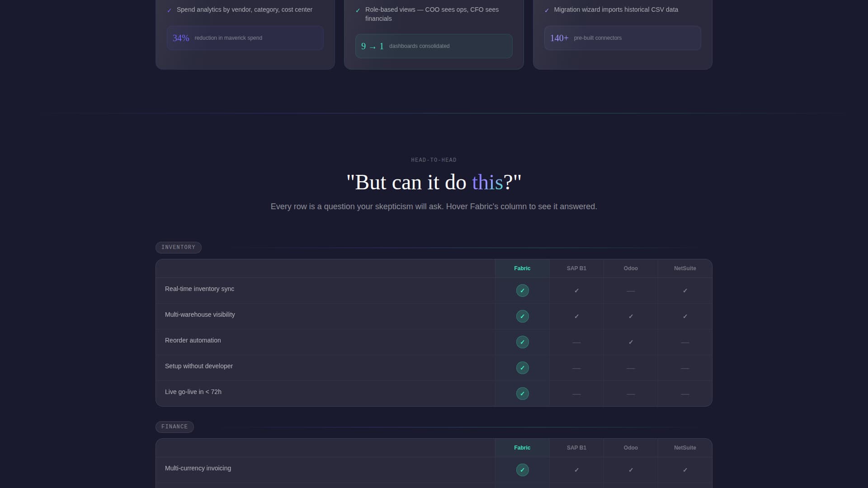Click Odoo column header in Finance table
The width and height of the screenshot is (868, 488).
click(631, 448)
